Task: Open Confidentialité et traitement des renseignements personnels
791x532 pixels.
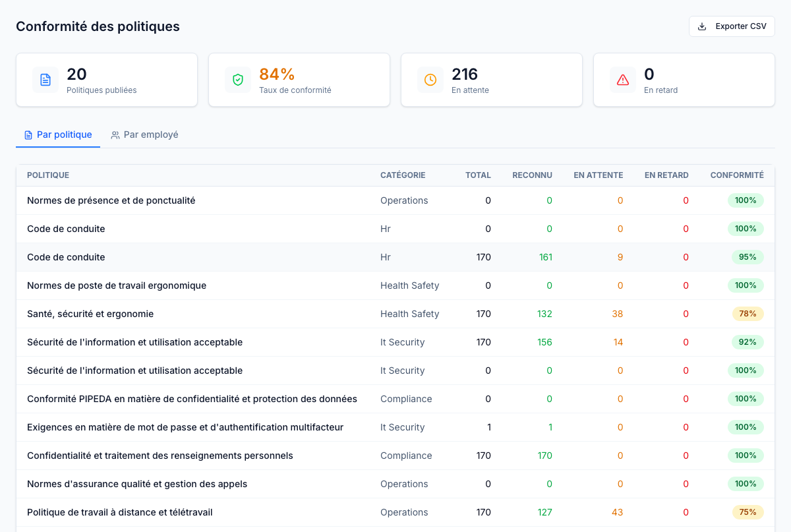Action: coord(395,456)
